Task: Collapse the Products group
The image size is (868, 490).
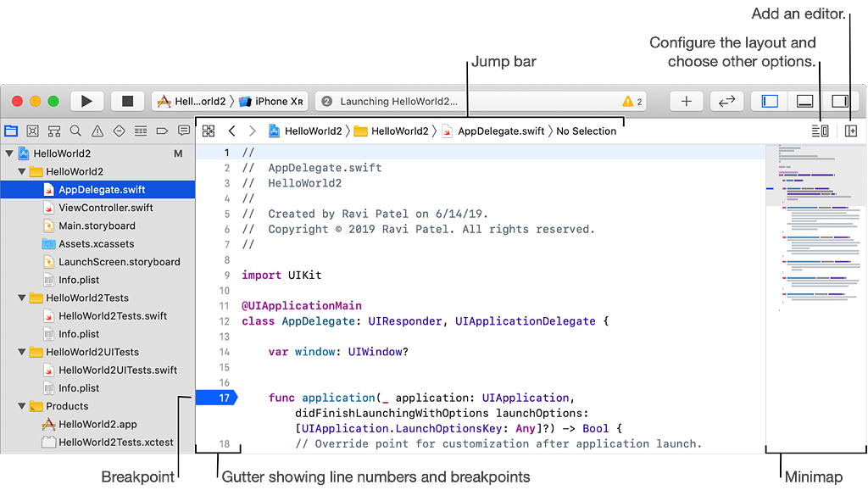Action: pyautogui.click(x=21, y=406)
